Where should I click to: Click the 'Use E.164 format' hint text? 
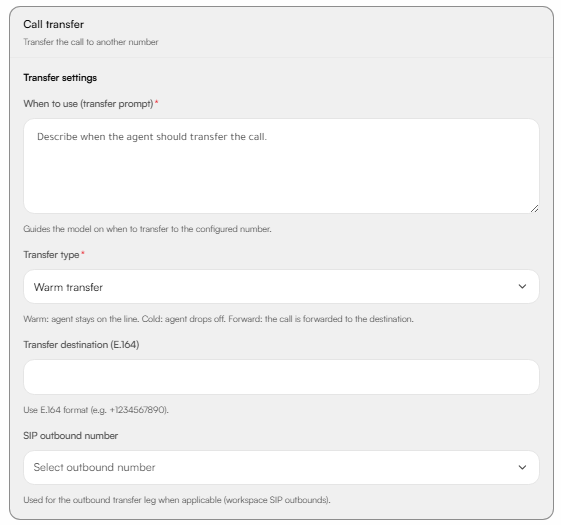[96, 410]
